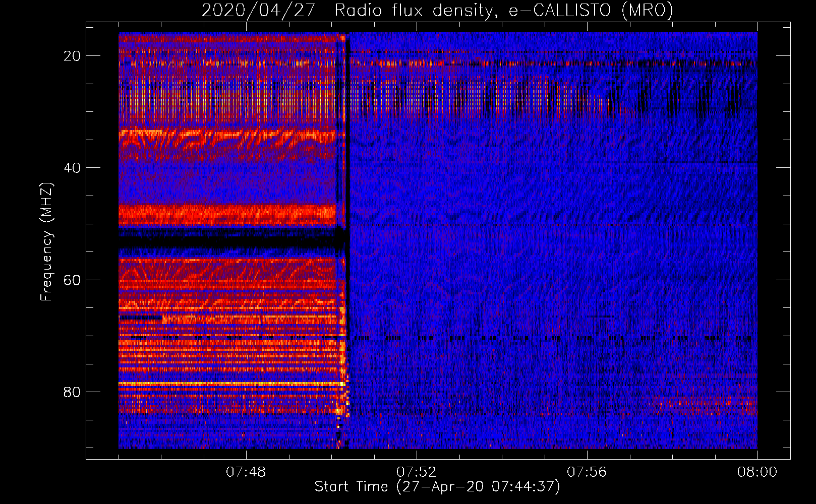The height and width of the screenshot is (504, 816).
Task: Click the 'Frequency (MHZ)' axis label
Action: pos(46,242)
